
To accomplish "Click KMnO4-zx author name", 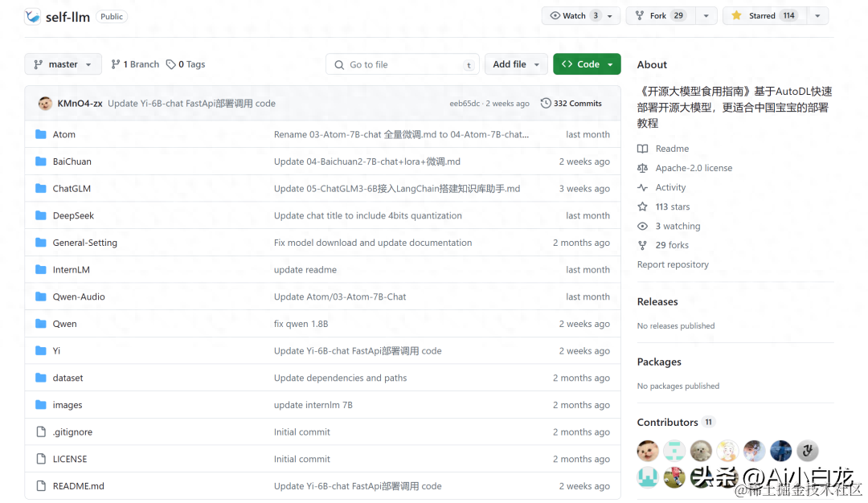I will [80, 104].
